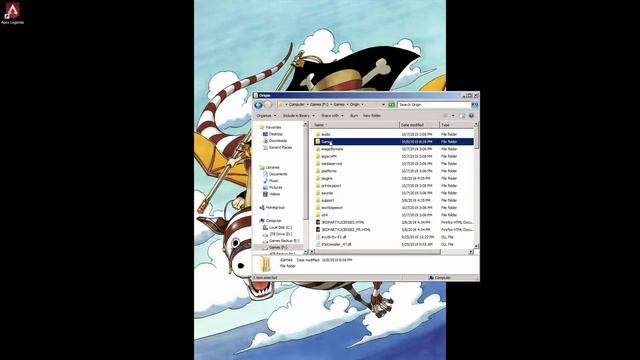Click the Computer breadcrumb in address bar
Image resolution: width=640 pixels, height=360 pixels.
[297, 105]
